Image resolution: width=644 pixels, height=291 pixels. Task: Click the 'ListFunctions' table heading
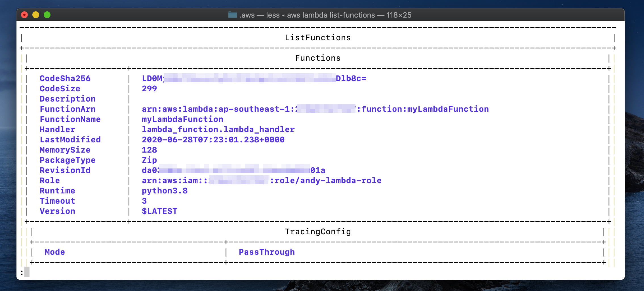(x=318, y=38)
